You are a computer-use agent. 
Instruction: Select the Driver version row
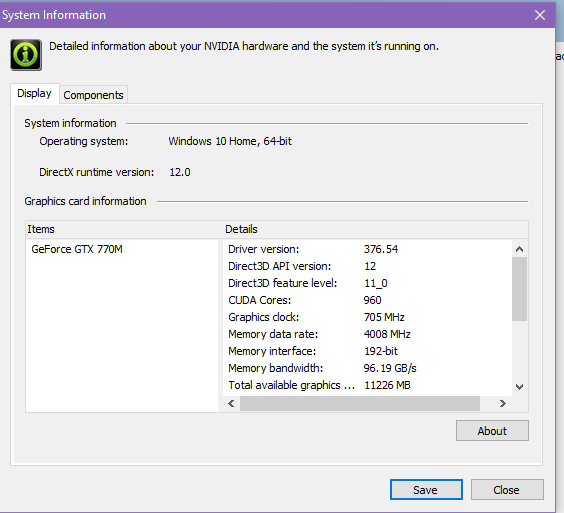click(367, 249)
